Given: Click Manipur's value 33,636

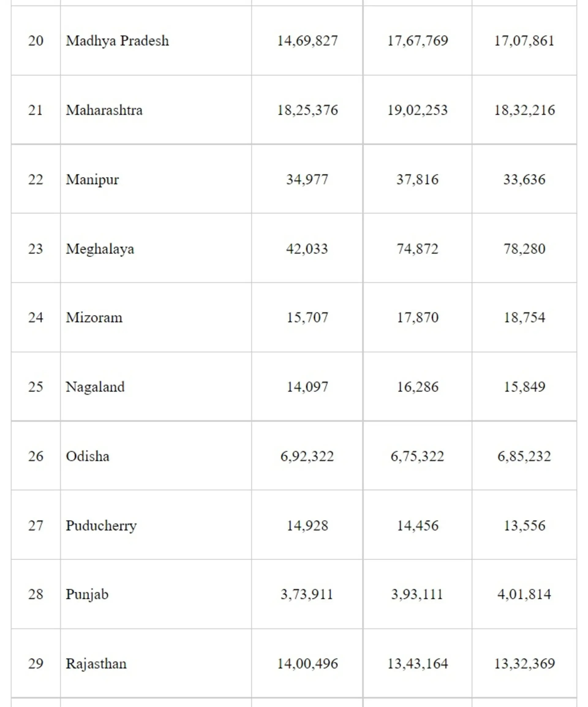Looking at the screenshot, I should coord(524,180).
